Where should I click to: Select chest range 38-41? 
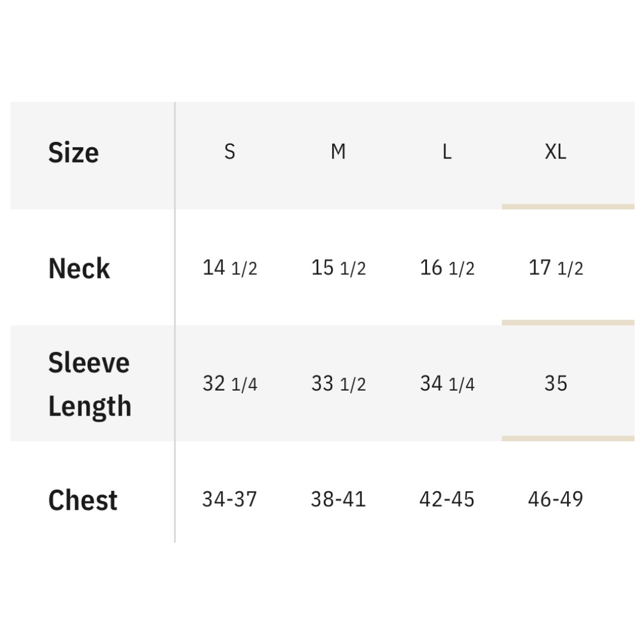(338, 499)
